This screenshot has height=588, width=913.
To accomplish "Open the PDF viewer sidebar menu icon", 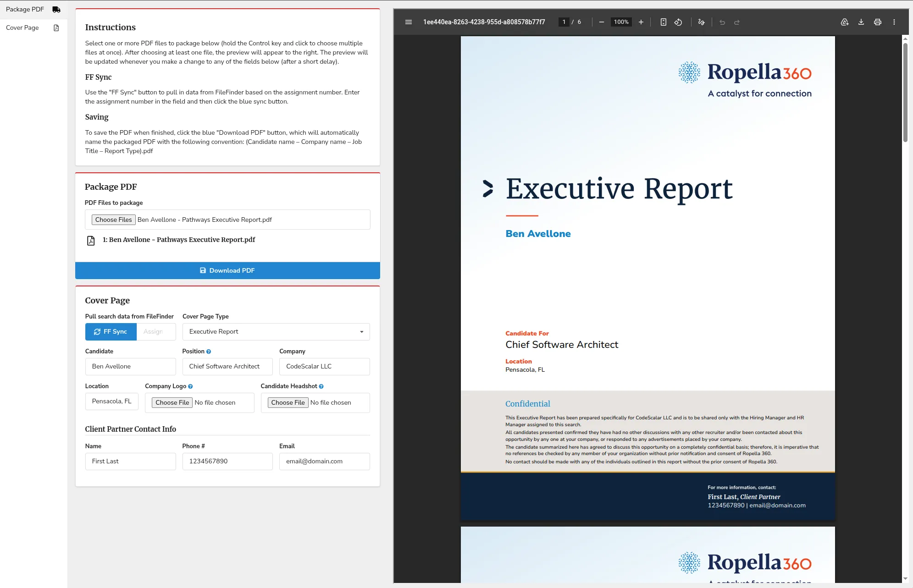I will [x=409, y=22].
